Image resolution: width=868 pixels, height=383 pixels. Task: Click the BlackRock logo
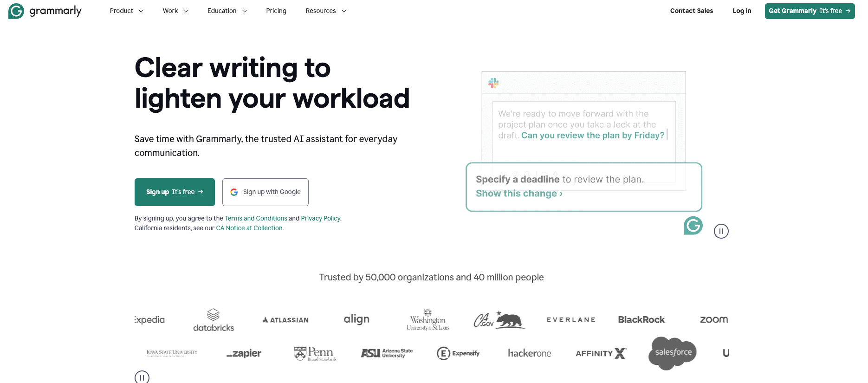click(x=641, y=320)
